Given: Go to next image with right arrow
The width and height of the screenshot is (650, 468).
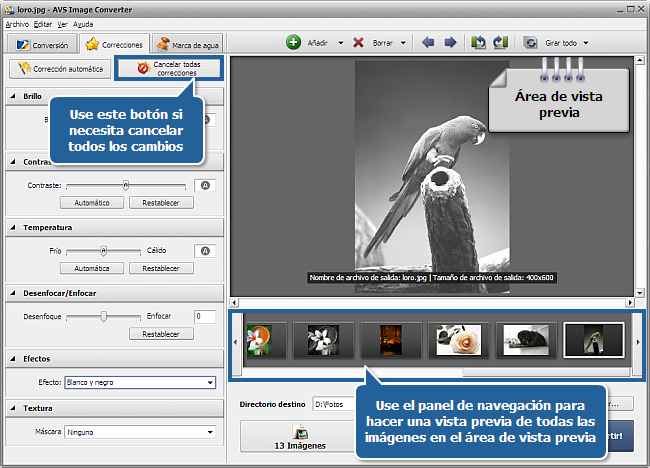Looking at the screenshot, I should click(450, 43).
